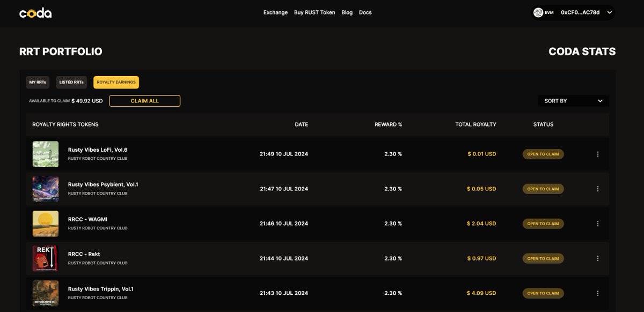The image size is (644, 312).
Task: Open more options for RRCC - WAGMI
Action: coord(598,224)
